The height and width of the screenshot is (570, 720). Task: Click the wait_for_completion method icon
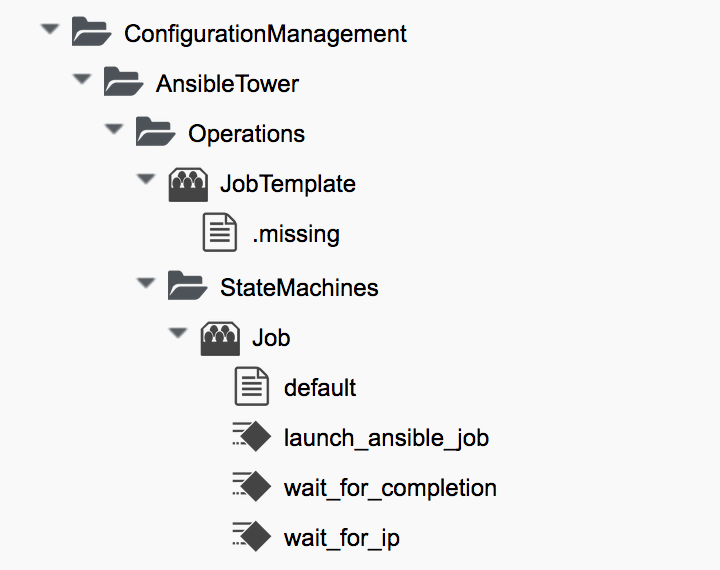(x=252, y=488)
